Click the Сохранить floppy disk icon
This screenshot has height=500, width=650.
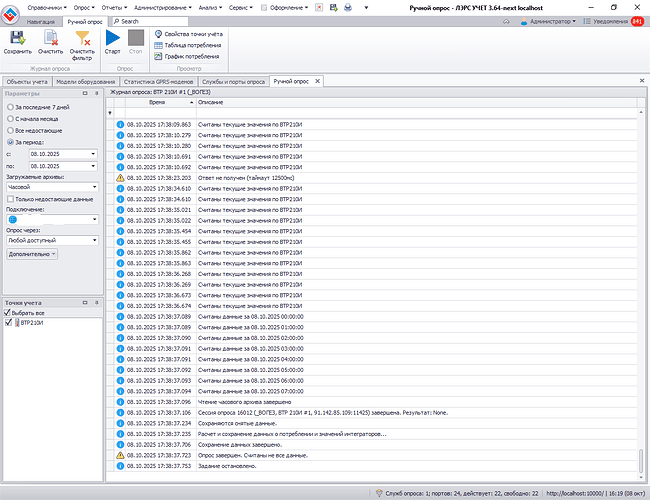(x=17, y=38)
